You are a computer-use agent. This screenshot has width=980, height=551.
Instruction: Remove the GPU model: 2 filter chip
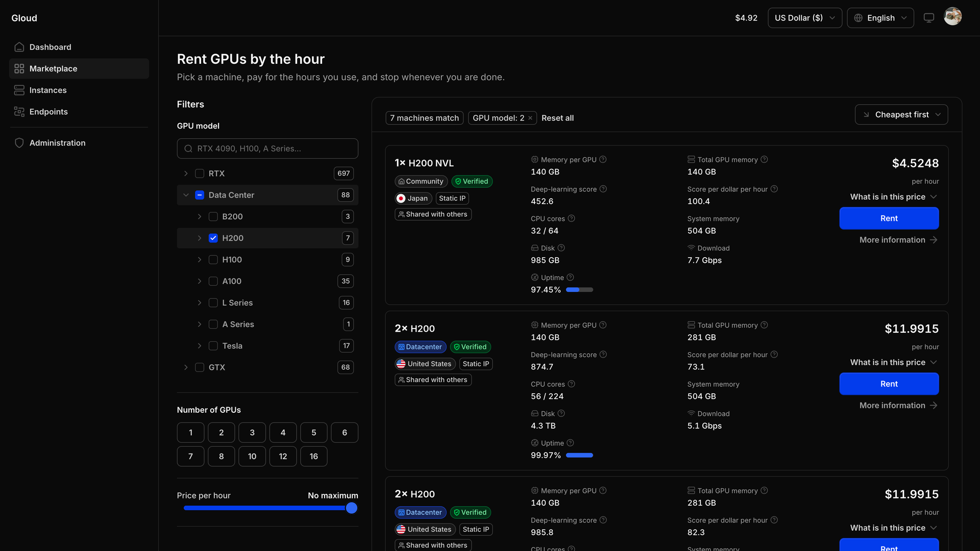(530, 118)
